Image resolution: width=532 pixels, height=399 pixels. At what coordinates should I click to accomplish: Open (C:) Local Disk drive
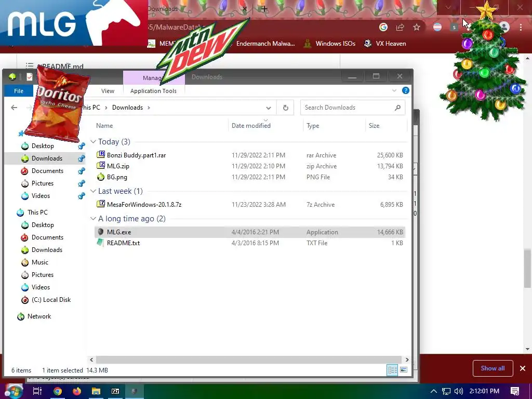tap(51, 300)
